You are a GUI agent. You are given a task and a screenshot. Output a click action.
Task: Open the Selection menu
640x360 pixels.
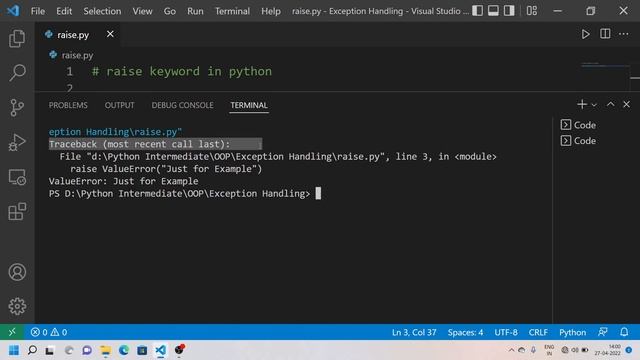pos(102,11)
